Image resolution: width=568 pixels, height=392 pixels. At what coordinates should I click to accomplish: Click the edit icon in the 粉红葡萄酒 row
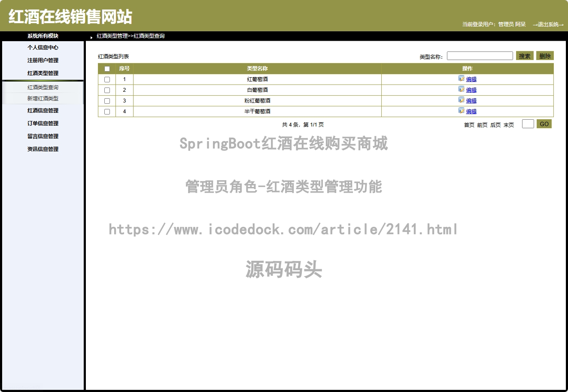click(461, 100)
